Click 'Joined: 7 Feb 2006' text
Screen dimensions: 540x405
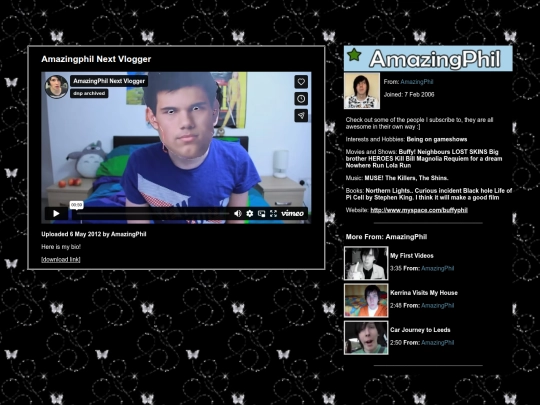(x=409, y=94)
